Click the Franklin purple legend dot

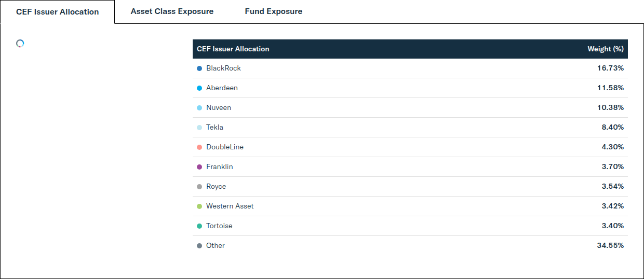click(199, 167)
